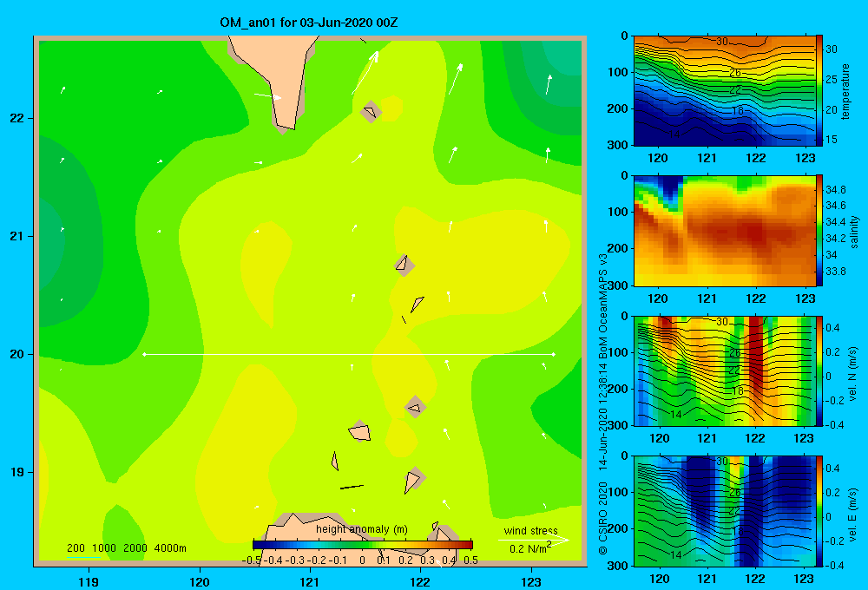868x590 pixels.
Task: Click longitude label "121" on main map axis
Action: coord(310,581)
